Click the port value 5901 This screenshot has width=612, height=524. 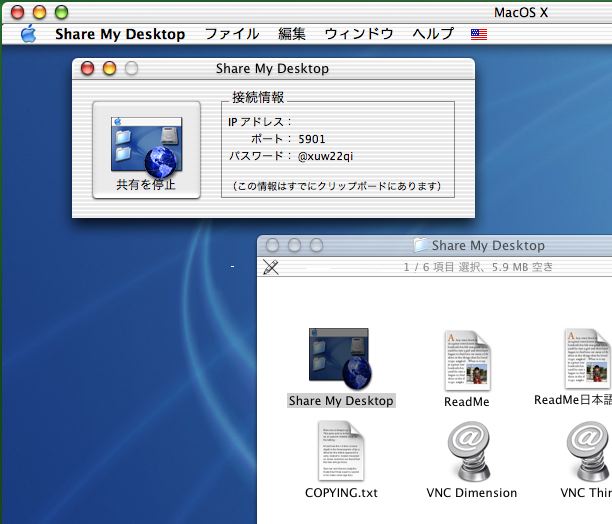(x=311, y=139)
